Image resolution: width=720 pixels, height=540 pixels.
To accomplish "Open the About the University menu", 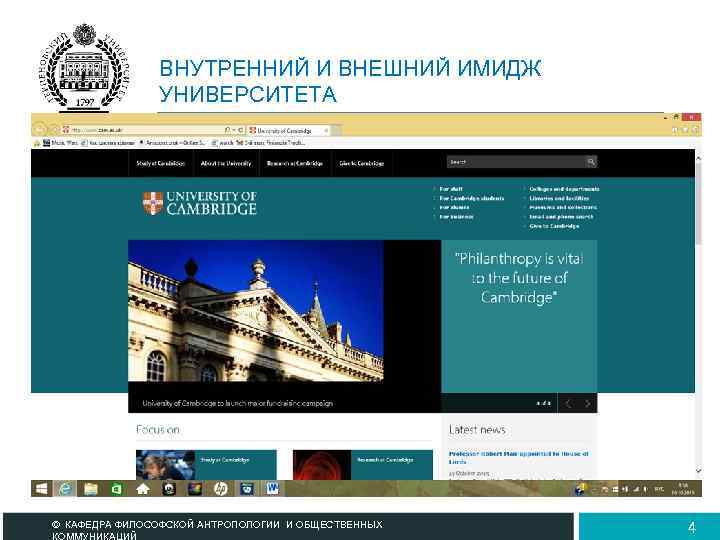I will pyautogui.click(x=226, y=163).
